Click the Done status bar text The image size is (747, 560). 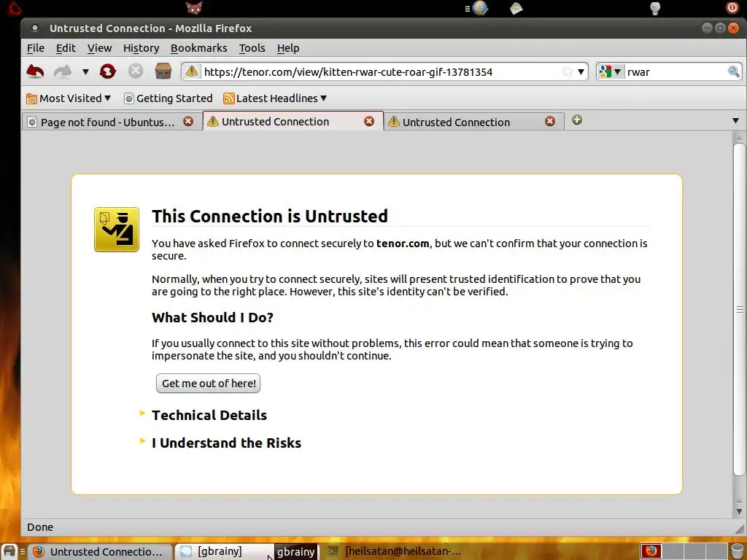[40, 527]
